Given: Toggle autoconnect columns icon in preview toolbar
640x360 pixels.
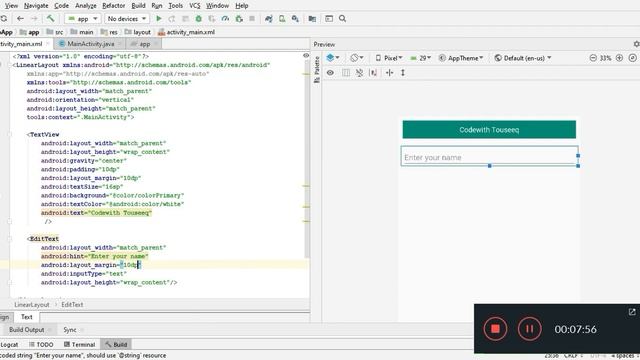Looking at the screenshot, I should pyautogui.click(x=346, y=73).
